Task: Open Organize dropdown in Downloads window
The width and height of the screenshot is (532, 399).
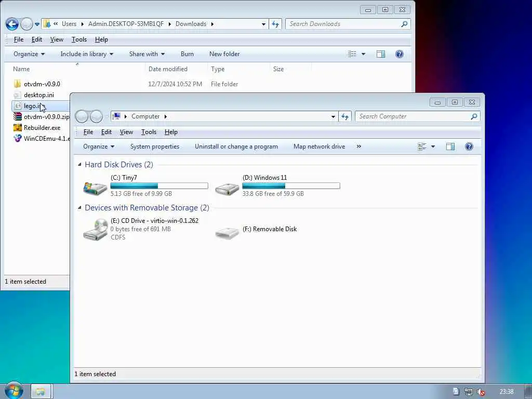Action: pos(29,54)
